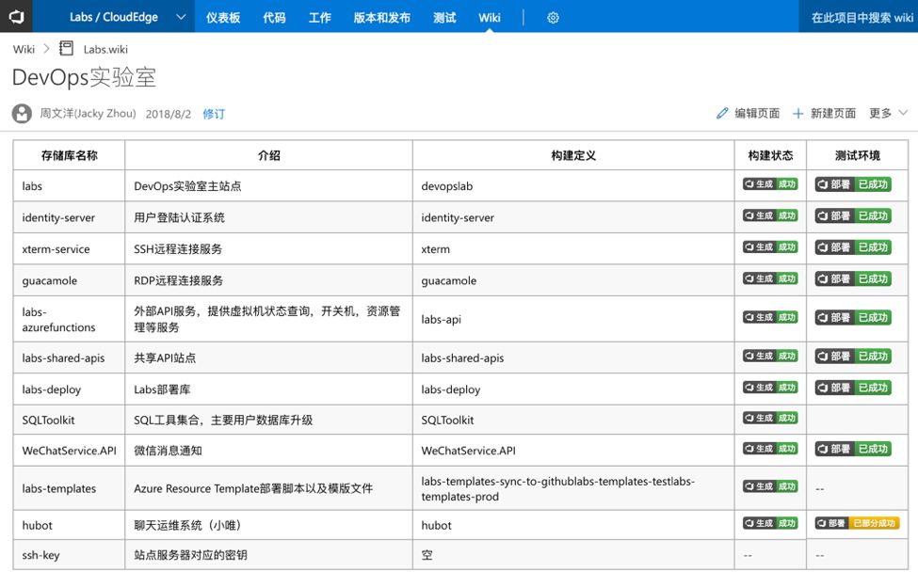
Task: Select the Wiki tab in navigation bar
Action: (490, 18)
